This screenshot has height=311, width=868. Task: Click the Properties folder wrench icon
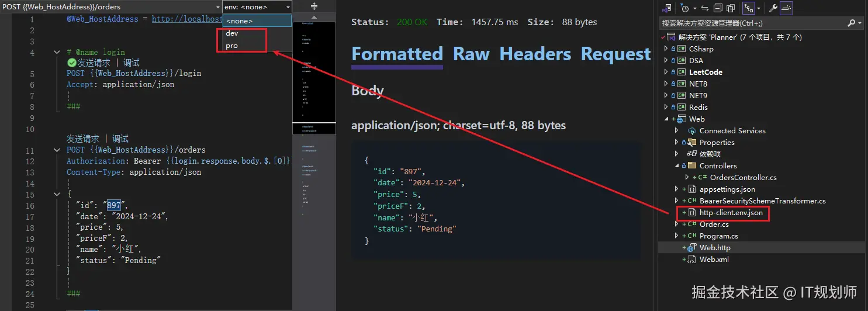pyautogui.click(x=692, y=142)
